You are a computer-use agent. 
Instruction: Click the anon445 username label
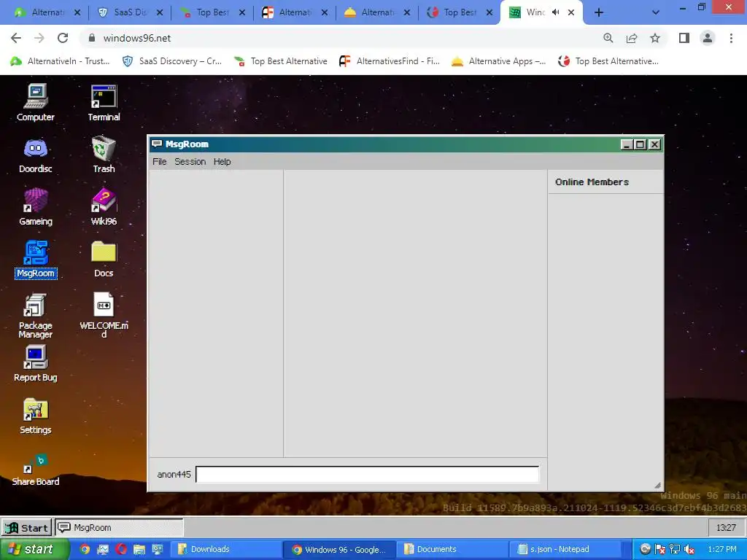point(174,474)
